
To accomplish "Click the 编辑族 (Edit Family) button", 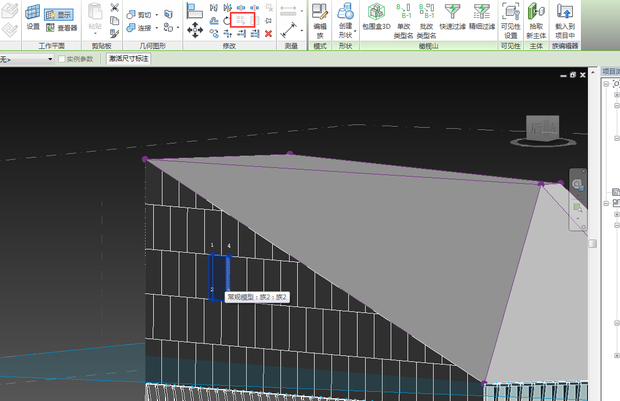I will (320, 20).
